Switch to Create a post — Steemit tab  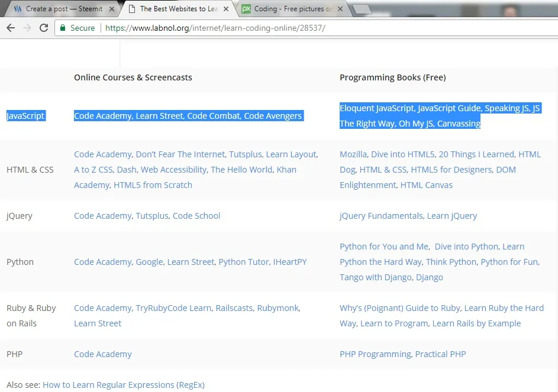point(64,9)
